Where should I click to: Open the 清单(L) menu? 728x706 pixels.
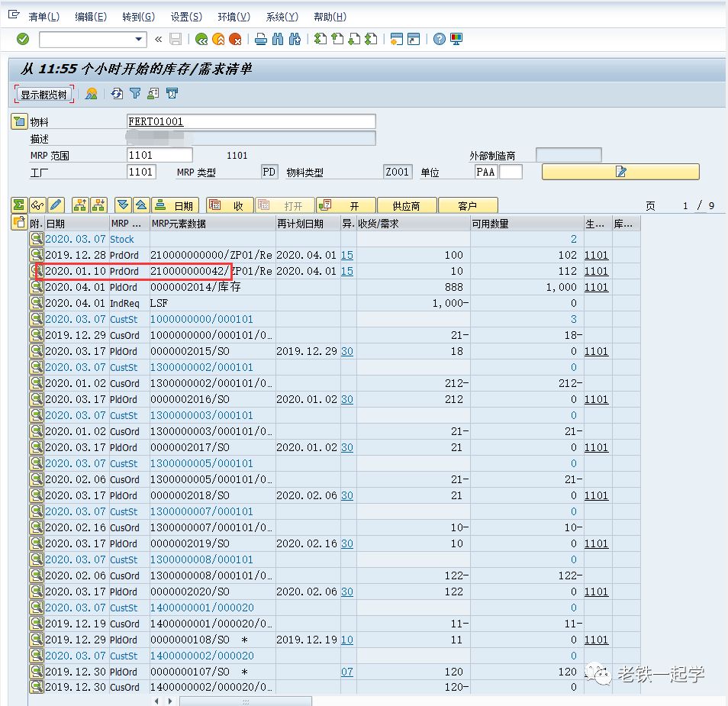point(43,18)
